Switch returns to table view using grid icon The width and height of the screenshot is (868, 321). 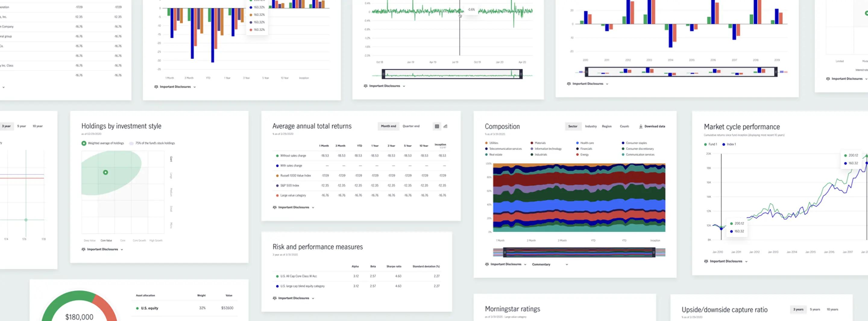point(437,126)
